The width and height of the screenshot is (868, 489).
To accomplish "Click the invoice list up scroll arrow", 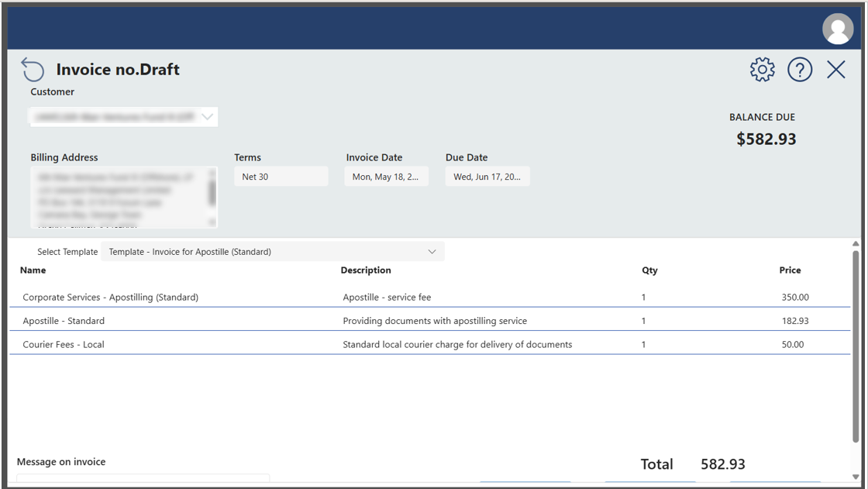I will (856, 243).
